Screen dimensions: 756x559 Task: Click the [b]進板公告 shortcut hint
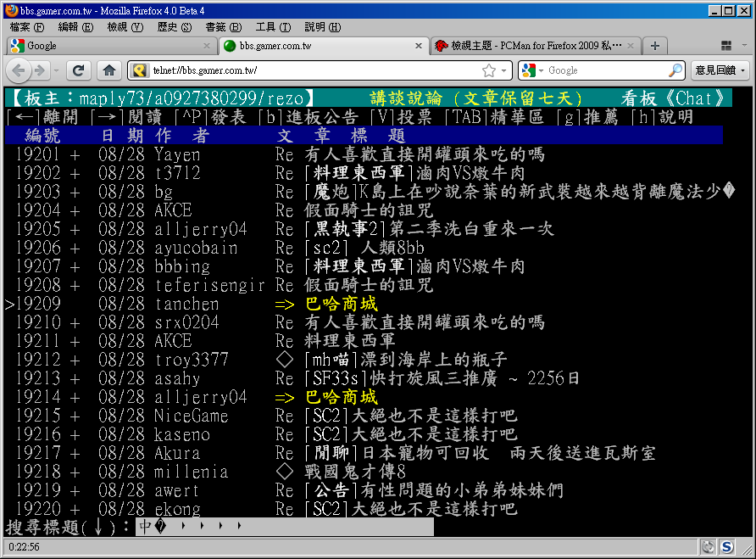[x=309, y=117]
